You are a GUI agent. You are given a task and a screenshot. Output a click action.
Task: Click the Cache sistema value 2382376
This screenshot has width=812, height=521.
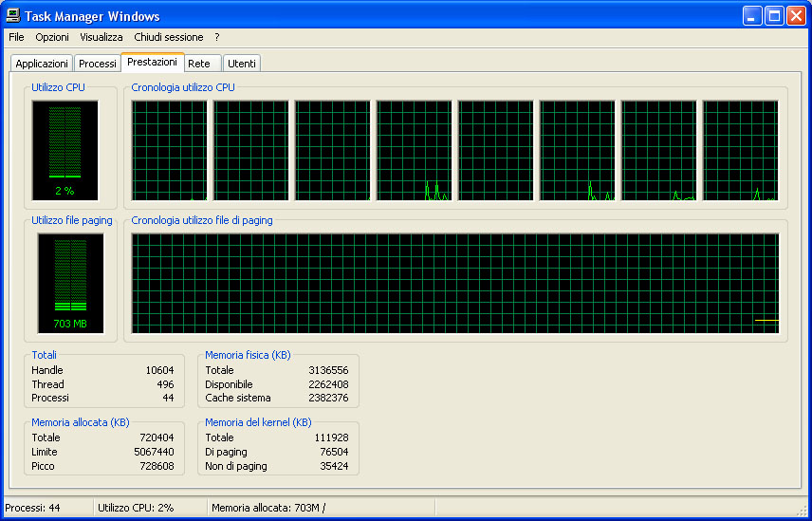[x=328, y=399]
